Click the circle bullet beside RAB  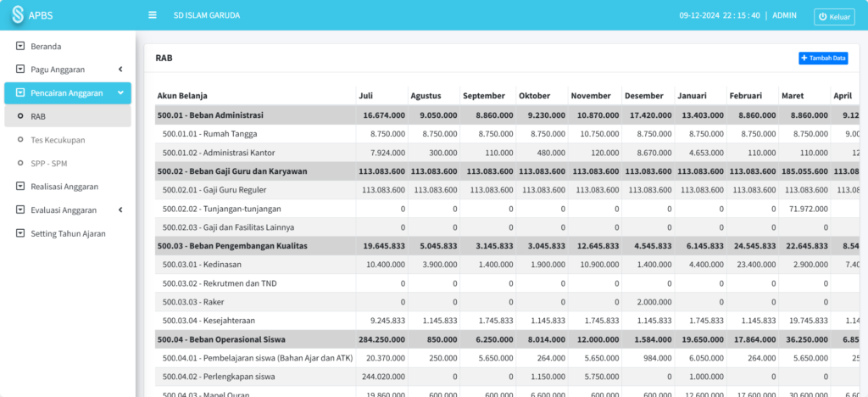pos(20,116)
